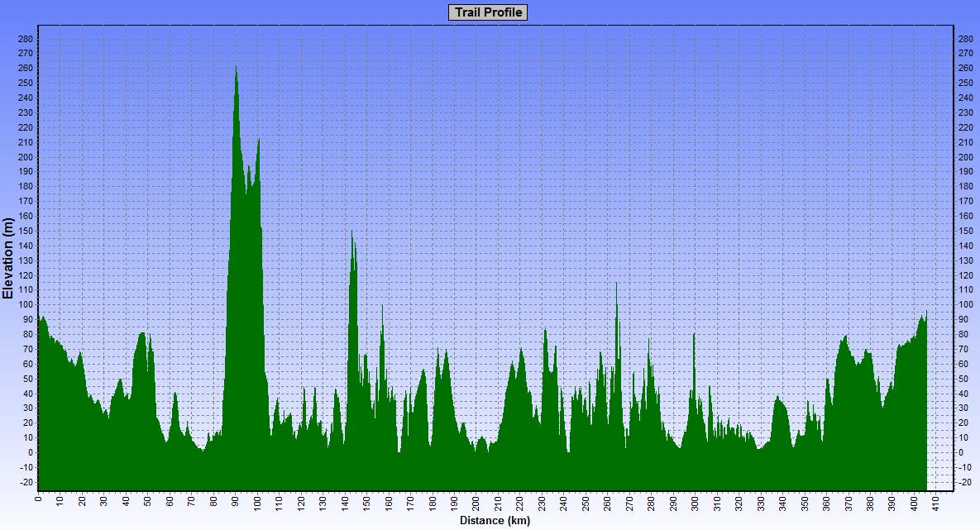Screen dimensions: 980x530
Task: Click -20 on the right elevation axis
Action: pyautogui.click(x=964, y=482)
